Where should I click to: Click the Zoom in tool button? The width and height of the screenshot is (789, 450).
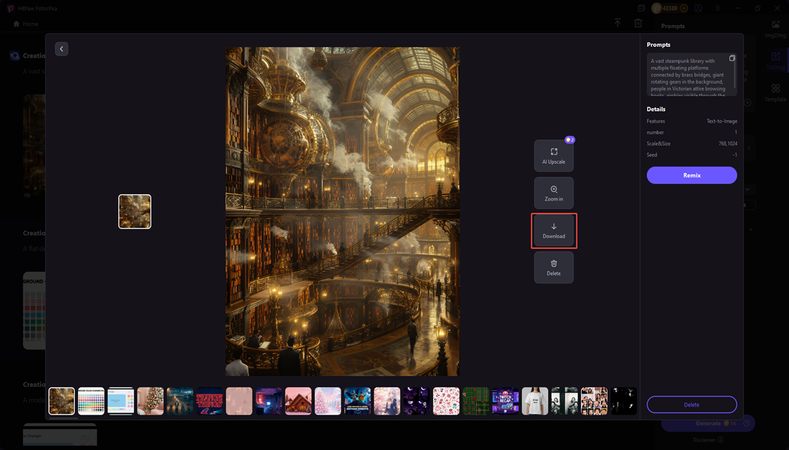tap(553, 193)
